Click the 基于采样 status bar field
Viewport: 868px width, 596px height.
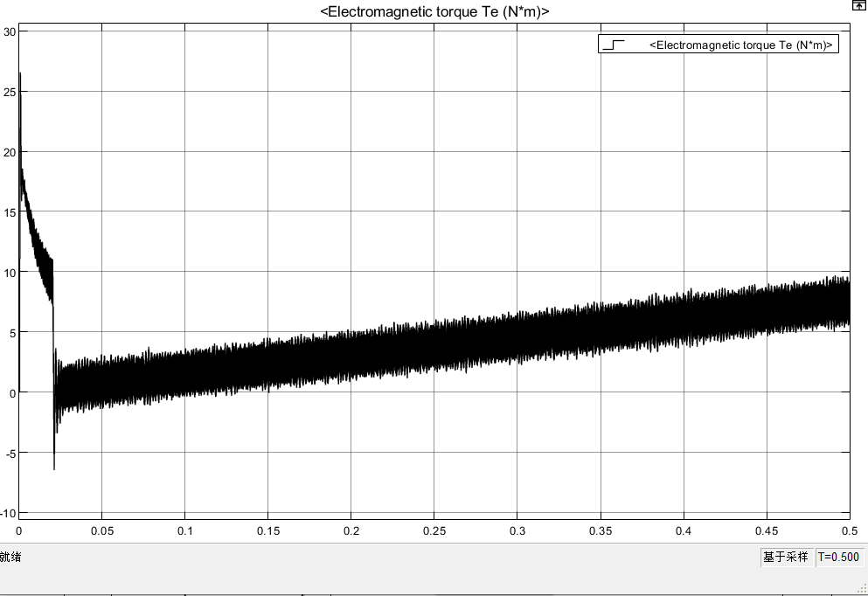(785, 557)
